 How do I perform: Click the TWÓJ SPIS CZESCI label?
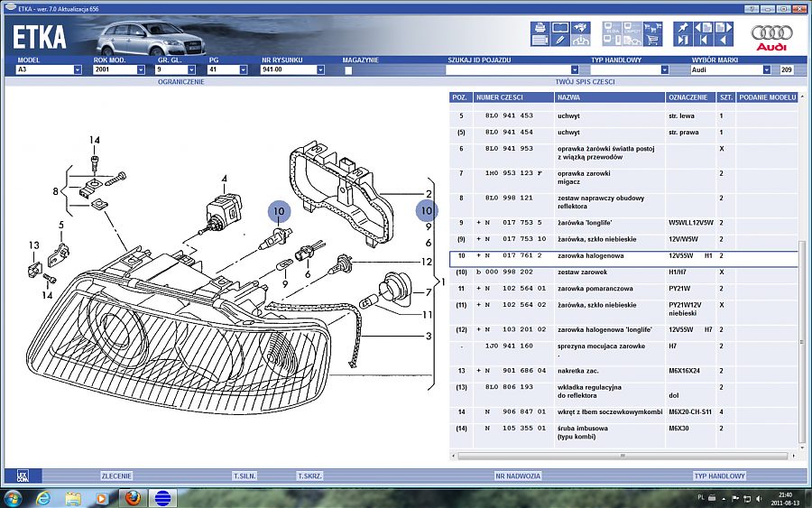click(x=586, y=82)
